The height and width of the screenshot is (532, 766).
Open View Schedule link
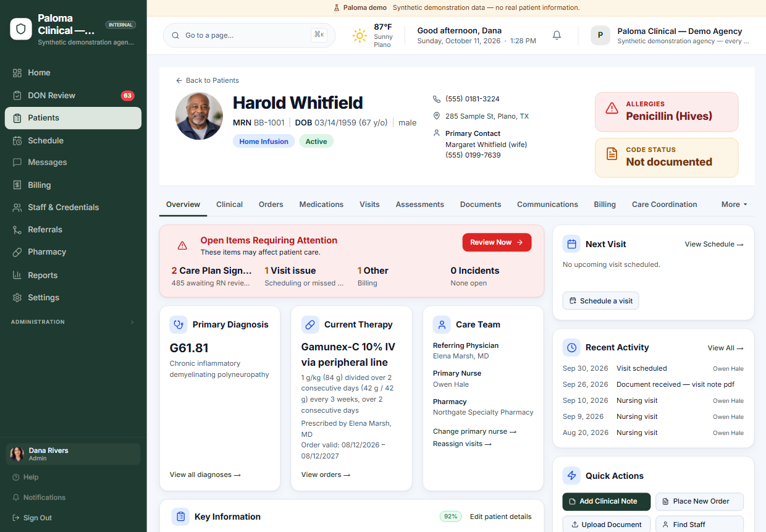pos(714,244)
